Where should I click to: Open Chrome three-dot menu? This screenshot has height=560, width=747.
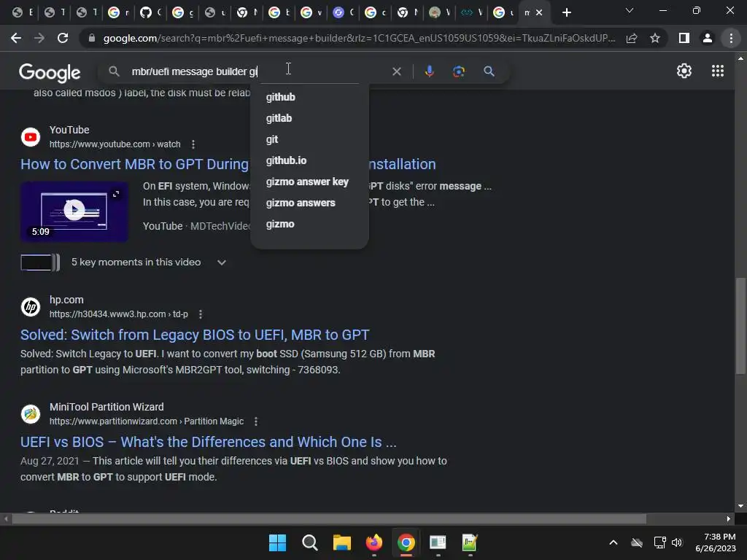[x=731, y=38]
